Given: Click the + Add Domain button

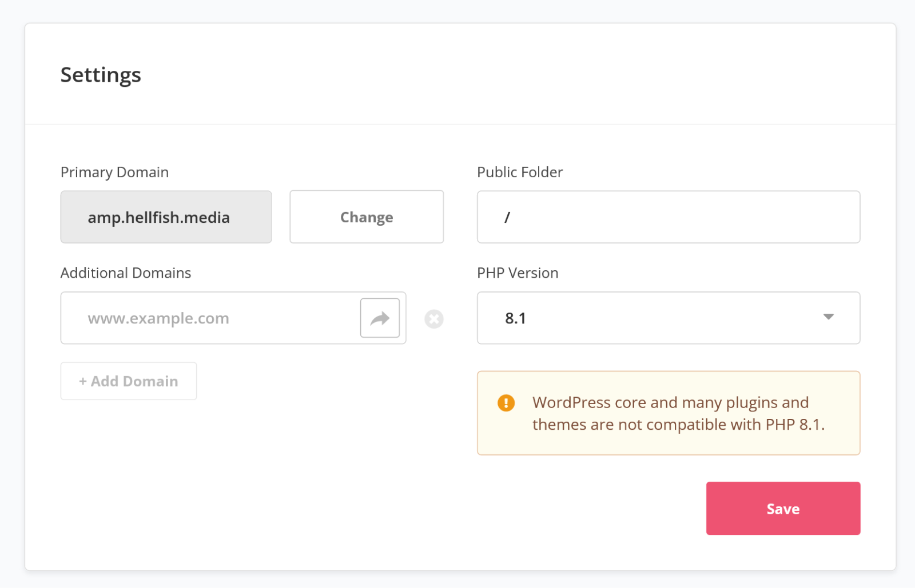Looking at the screenshot, I should coord(129,381).
